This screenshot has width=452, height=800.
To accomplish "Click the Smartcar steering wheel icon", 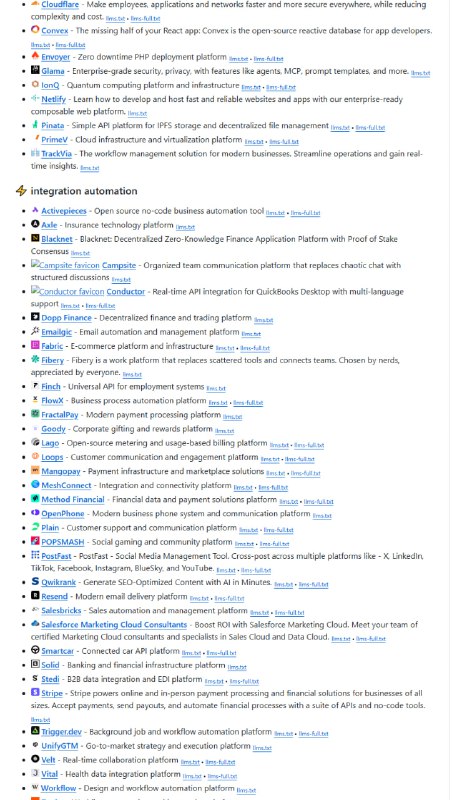I will [x=35, y=650].
